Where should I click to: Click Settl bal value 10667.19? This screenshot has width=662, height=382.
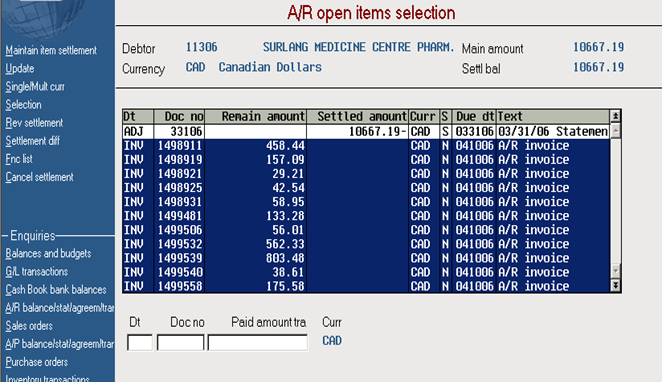(598, 68)
